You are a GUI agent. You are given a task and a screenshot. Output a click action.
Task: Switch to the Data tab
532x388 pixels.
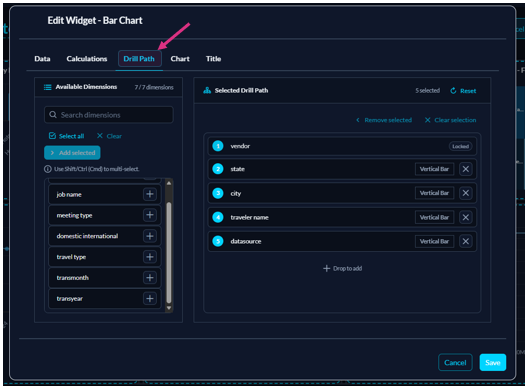tap(42, 59)
